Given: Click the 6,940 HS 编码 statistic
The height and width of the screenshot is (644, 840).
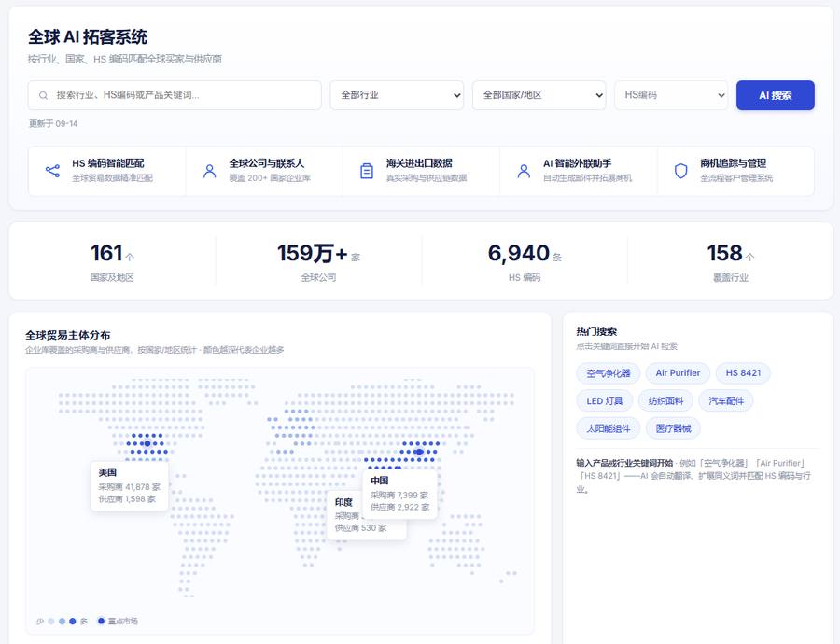Looking at the screenshot, I should 525,261.
